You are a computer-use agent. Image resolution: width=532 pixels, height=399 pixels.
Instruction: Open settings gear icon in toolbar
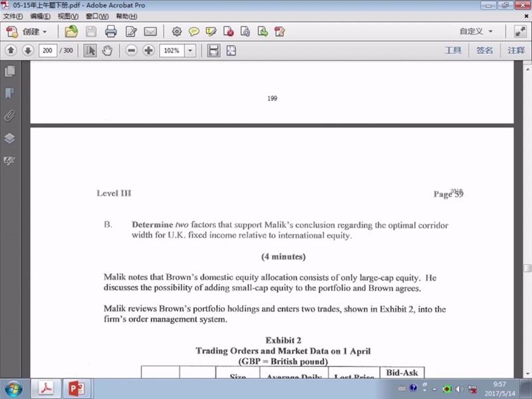tap(176, 32)
